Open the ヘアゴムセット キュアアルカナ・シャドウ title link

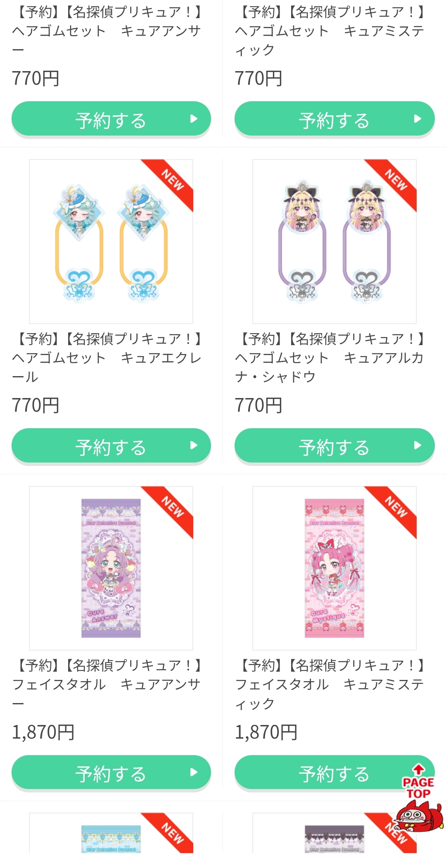pyautogui.click(x=330, y=358)
